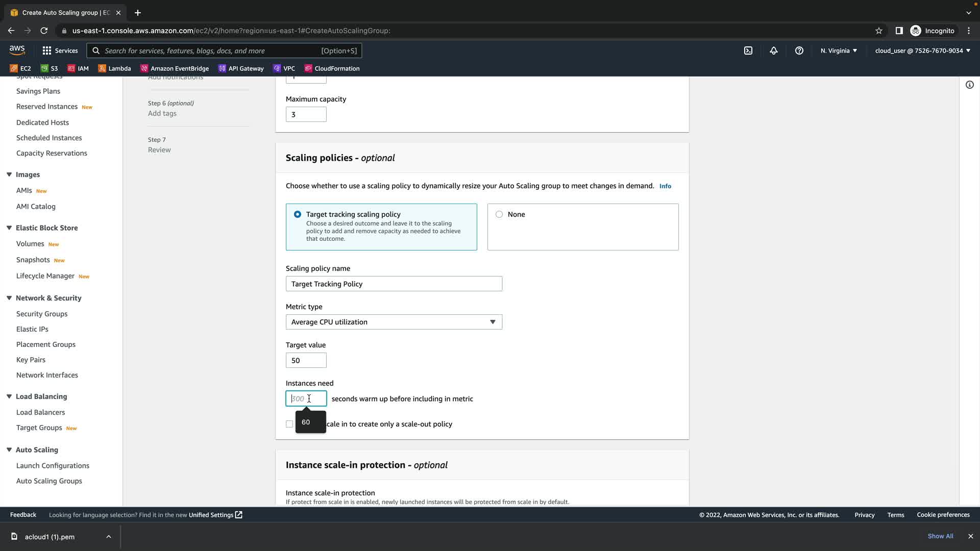Open Auto Scaling Groups in sidebar
The image size is (980, 551).
click(49, 481)
